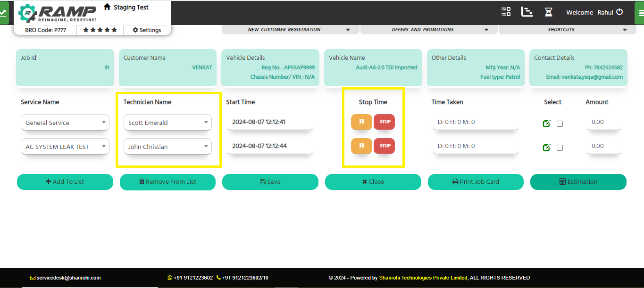Click the Amount field for General Service
Image resolution: width=644 pixels, height=288 pixels.
coord(603,122)
